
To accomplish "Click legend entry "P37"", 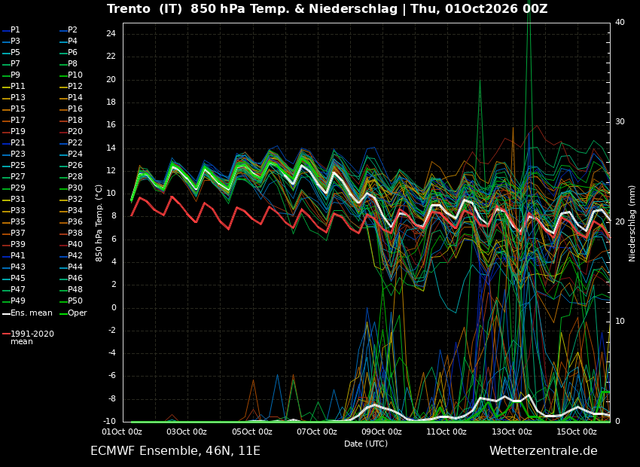I will pos(13,233).
